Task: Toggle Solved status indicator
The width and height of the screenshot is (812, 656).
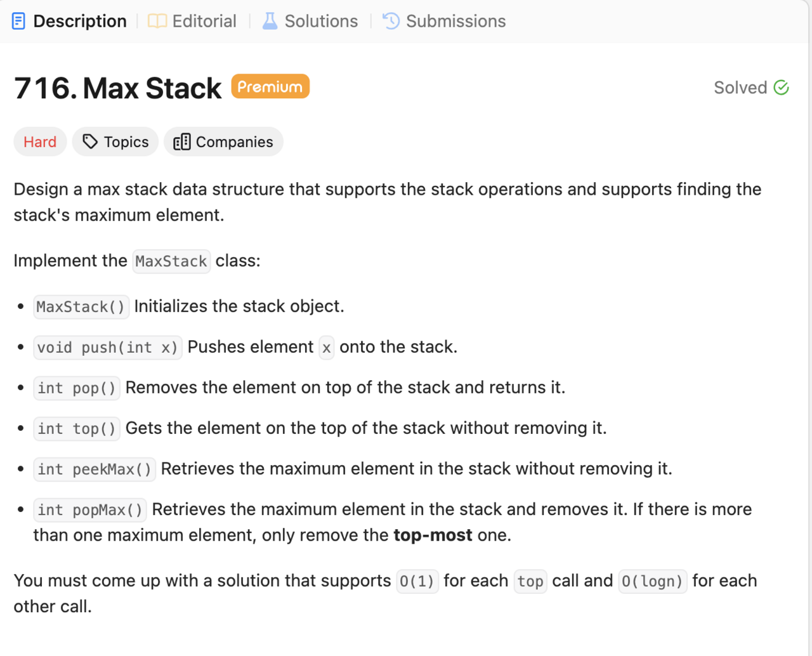Action: [751, 87]
